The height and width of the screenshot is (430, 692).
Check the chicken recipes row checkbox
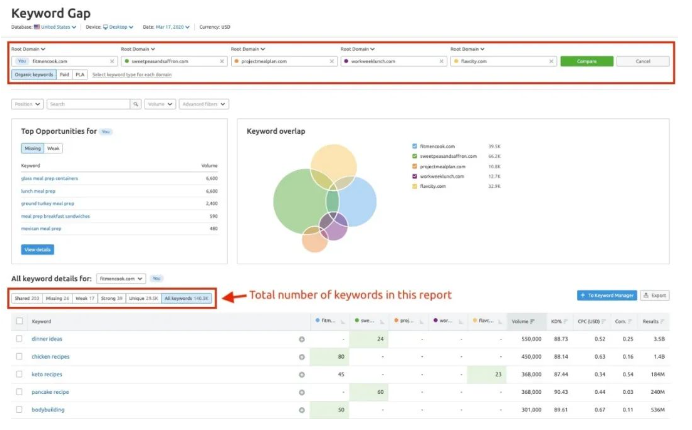click(x=19, y=356)
